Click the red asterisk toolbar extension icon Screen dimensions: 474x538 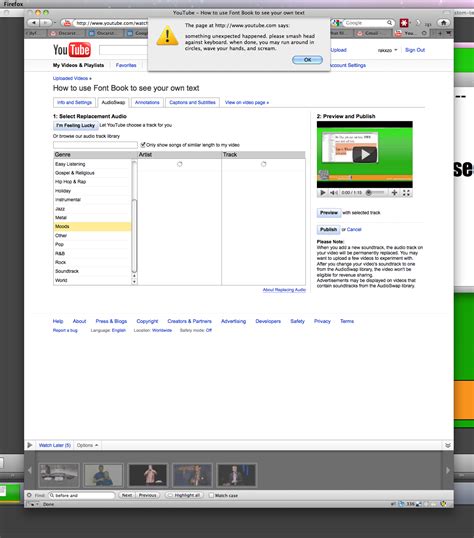[404, 23]
